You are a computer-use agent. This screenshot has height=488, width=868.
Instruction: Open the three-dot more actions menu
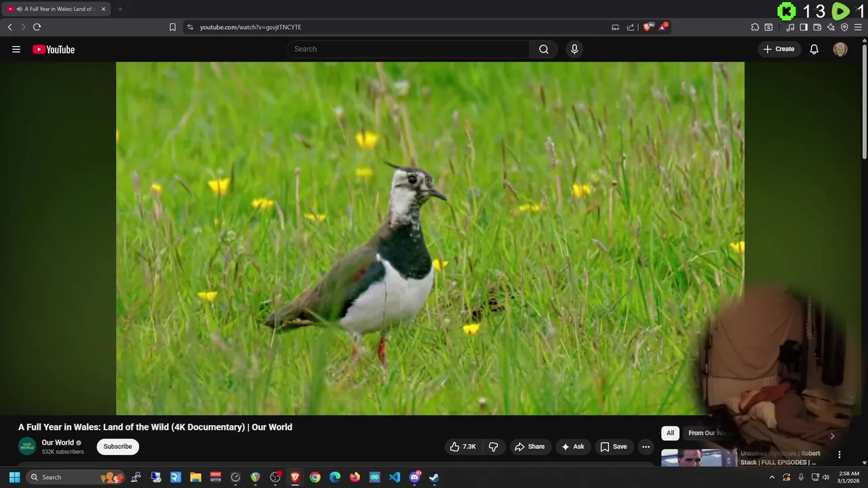pos(646,447)
